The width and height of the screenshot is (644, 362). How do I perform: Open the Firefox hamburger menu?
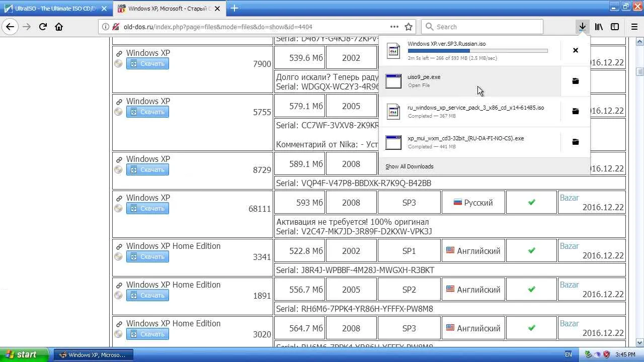tap(634, 27)
